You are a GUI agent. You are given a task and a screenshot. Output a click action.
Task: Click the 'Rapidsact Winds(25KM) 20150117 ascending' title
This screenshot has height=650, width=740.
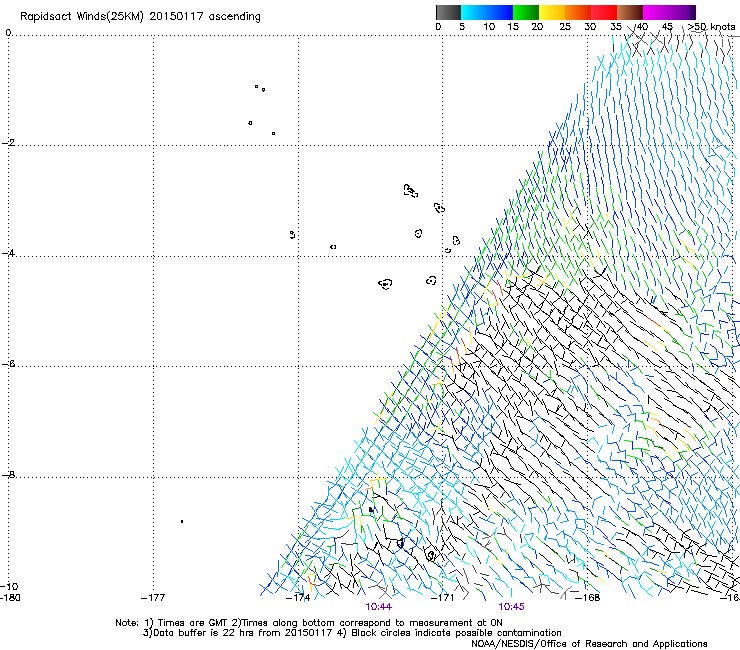(140, 17)
